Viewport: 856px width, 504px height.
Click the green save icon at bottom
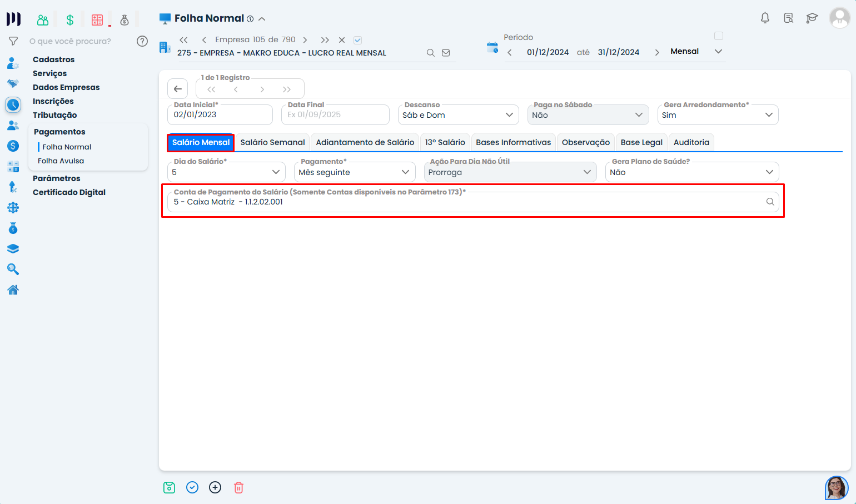(170, 487)
